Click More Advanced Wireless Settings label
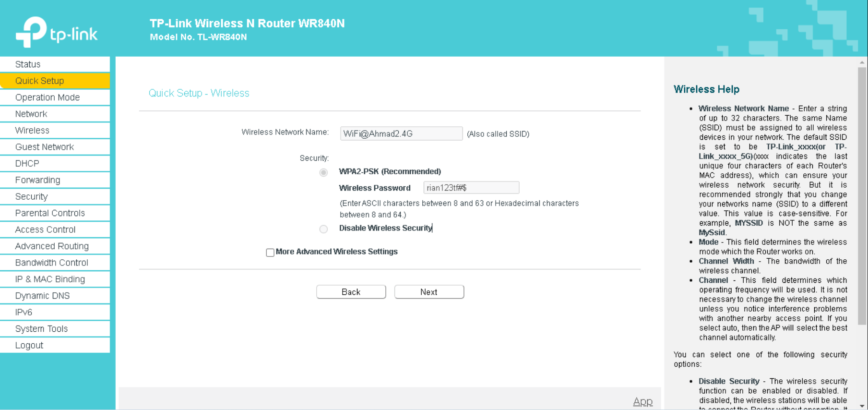This screenshot has width=868, height=410. pyautogui.click(x=337, y=252)
